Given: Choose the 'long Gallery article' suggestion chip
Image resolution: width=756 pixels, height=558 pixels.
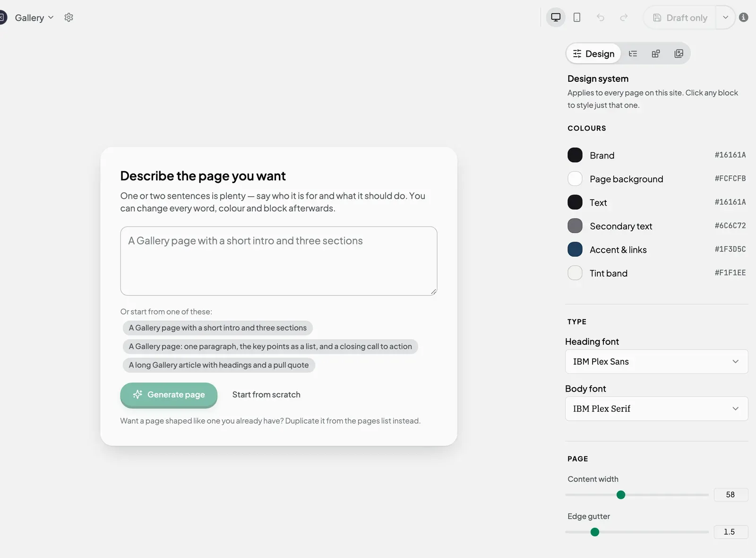Looking at the screenshot, I should coord(219,365).
